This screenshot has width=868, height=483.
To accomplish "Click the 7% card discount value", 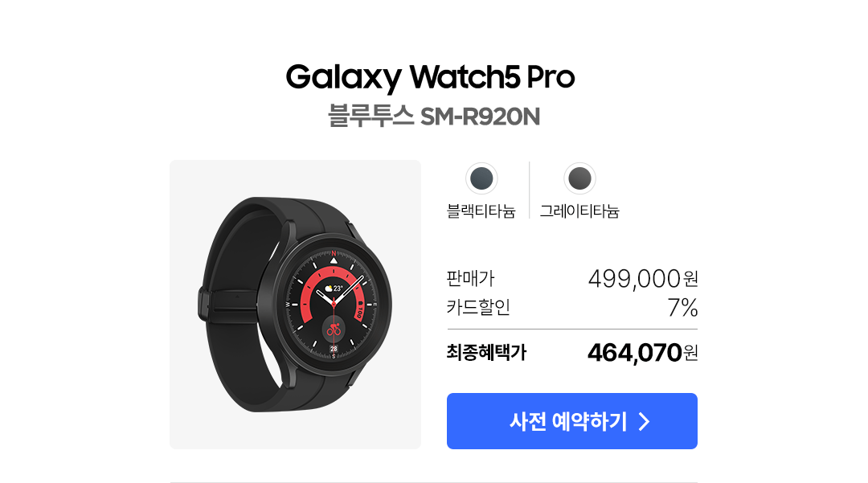I will (x=682, y=308).
